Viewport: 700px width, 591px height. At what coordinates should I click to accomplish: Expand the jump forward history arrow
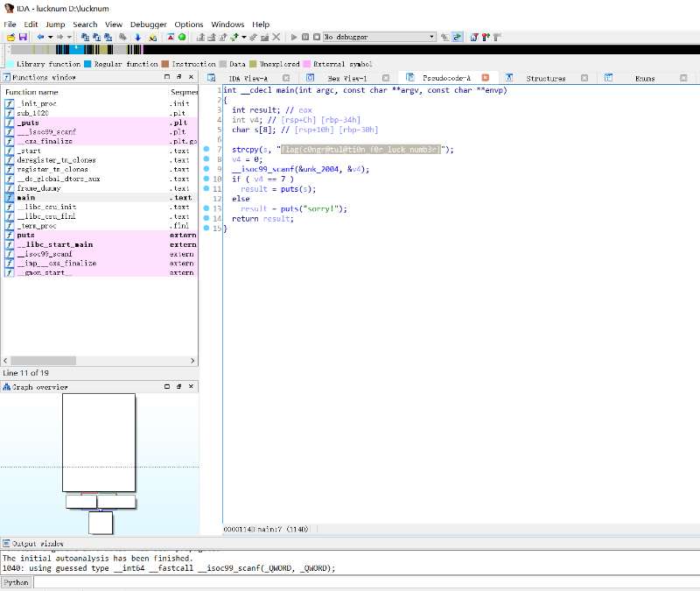[x=70, y=38]
